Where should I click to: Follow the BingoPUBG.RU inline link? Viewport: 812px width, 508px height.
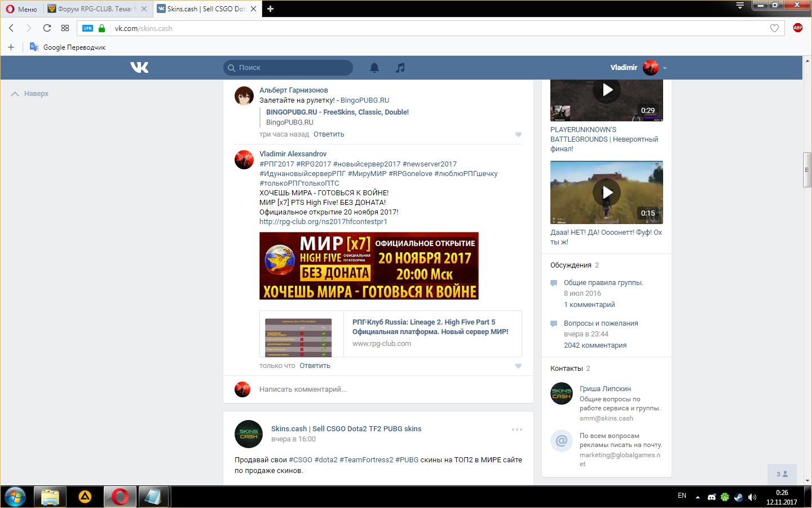pyautogui.click(x=365, y=100)
